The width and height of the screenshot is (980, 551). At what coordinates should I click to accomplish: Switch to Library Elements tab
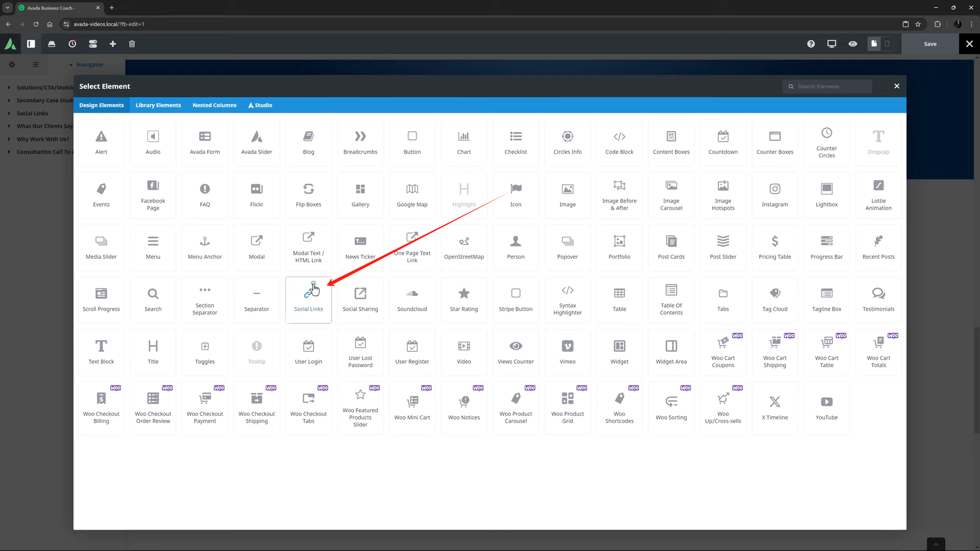pyautogui.click(x=158, y=105)
